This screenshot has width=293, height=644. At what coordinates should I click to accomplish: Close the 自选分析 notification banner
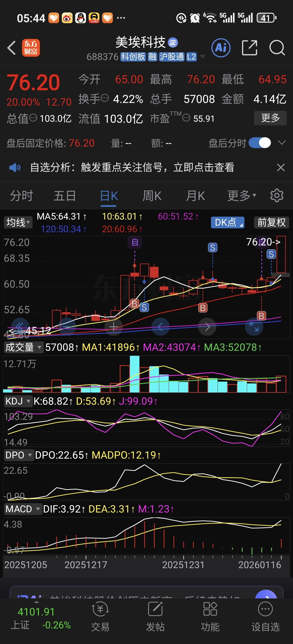pyautogui.click(x=281, y=167)
